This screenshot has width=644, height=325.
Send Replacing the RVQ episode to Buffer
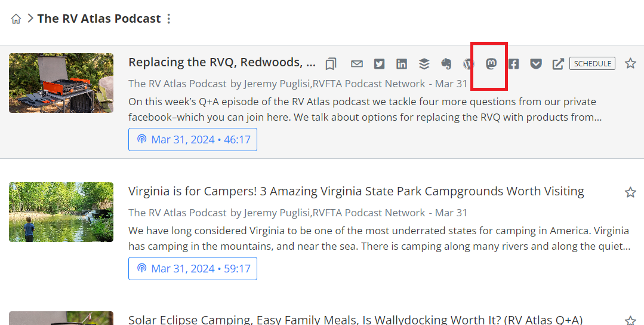pyautogui.click(x=424, y=64)
